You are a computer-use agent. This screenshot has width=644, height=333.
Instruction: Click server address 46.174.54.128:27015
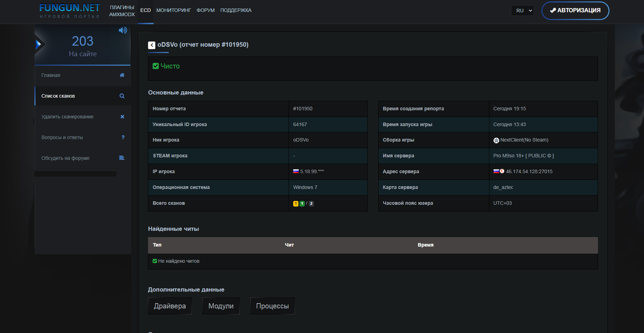click(529, 171)
